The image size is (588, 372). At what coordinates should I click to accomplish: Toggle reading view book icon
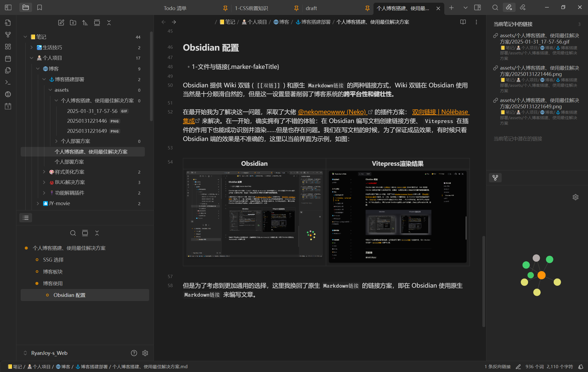(x=463, y=22)
